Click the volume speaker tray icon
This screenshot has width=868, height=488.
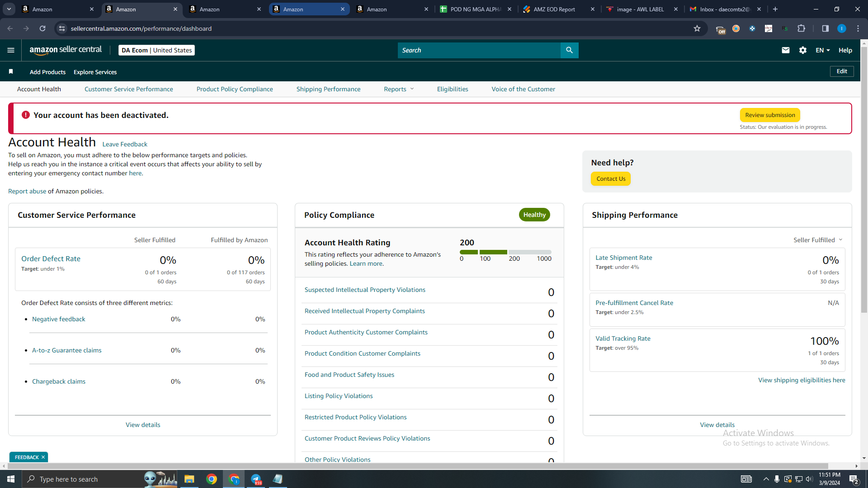(x=809, y=479)
